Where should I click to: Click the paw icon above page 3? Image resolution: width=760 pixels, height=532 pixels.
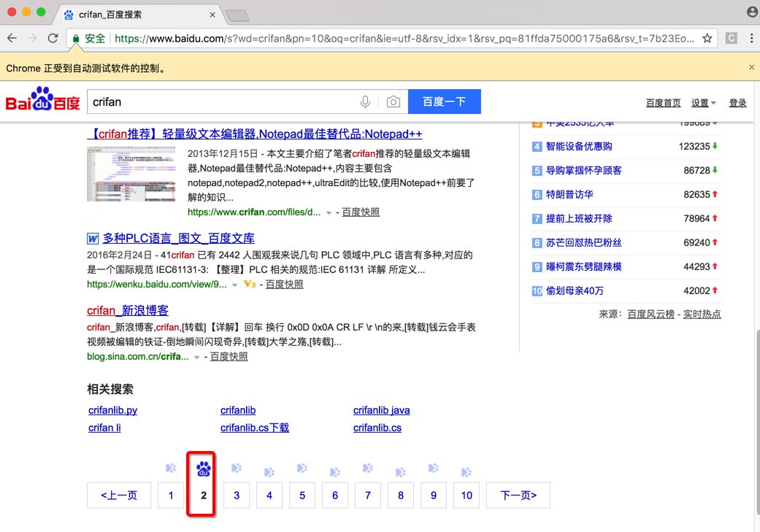pyautogui.click(x=236, y=468)
